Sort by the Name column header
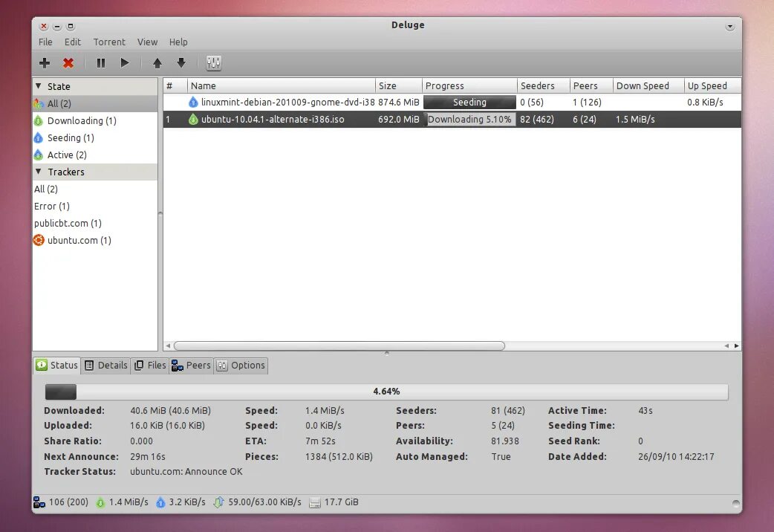774x532 pixels. point(282,85)
